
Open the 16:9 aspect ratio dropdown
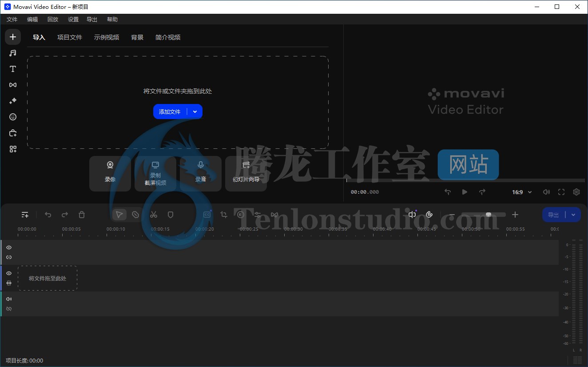click(522, 192)
